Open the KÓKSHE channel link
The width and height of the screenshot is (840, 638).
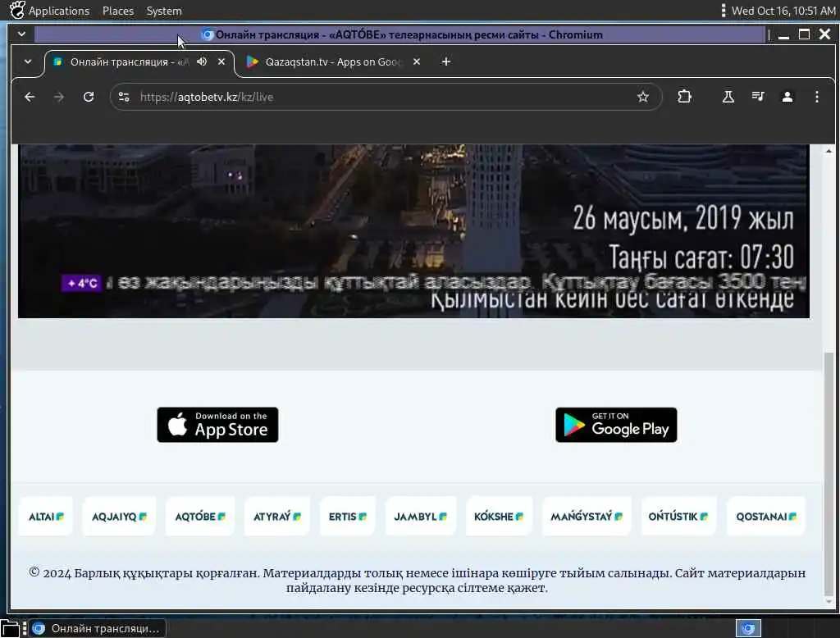pyautogui.click(x=499, y=517)
